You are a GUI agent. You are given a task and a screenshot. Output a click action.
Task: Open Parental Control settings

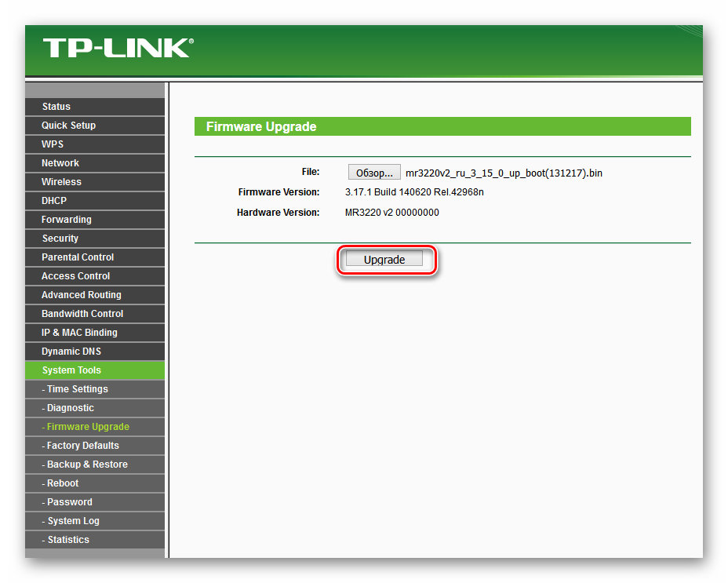coord(78,257)
